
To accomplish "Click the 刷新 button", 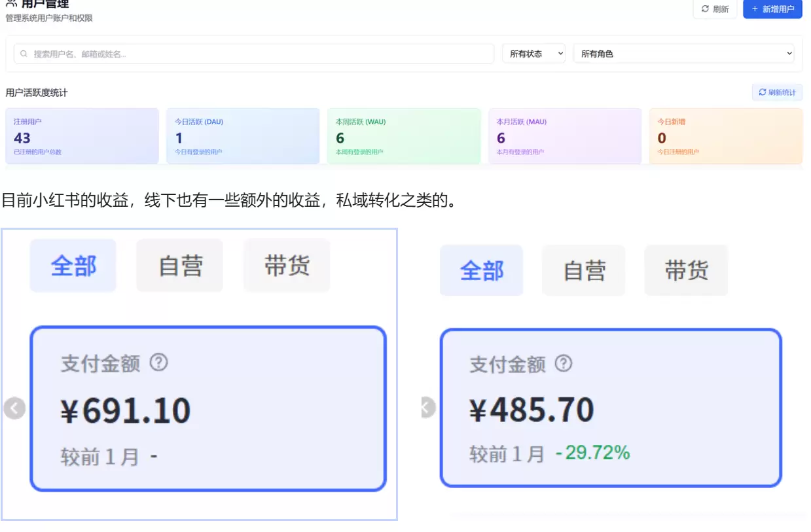I will 715,9.
